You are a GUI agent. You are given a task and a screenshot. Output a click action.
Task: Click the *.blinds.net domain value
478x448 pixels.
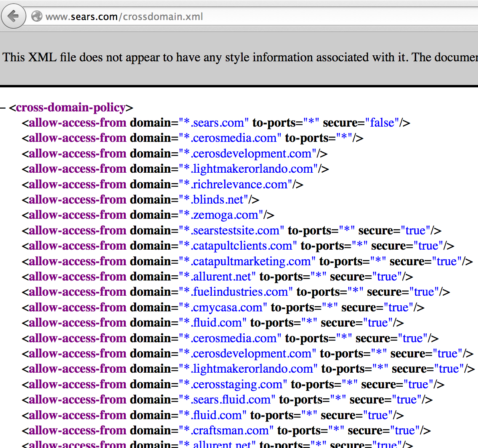pyautogui.click(x=213, y=200)
